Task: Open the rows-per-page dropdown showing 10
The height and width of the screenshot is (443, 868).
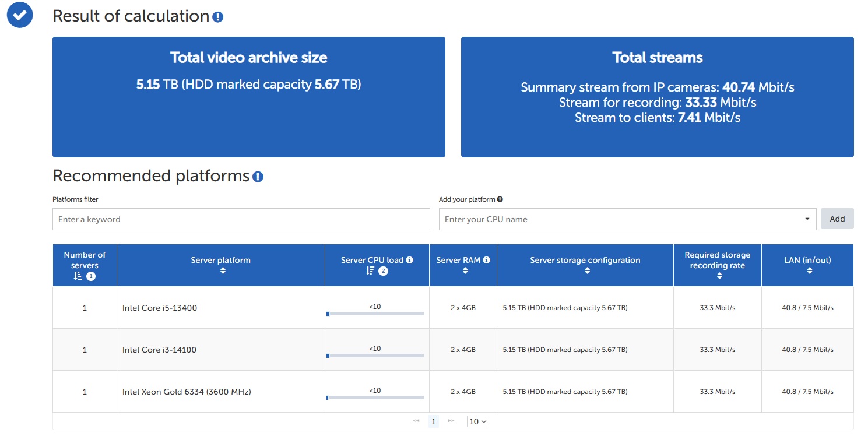Action: pos(477,421)
